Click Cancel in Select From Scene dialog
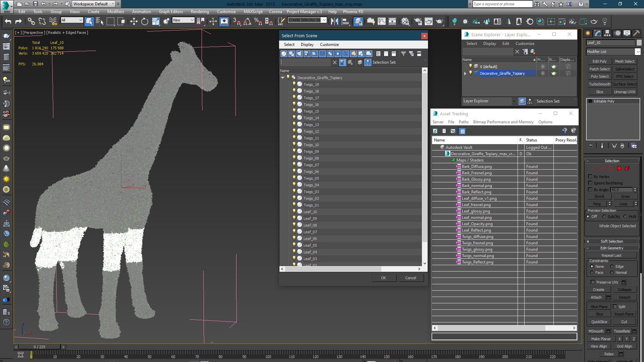The image size is (644, 362). (x=411, y=278)
